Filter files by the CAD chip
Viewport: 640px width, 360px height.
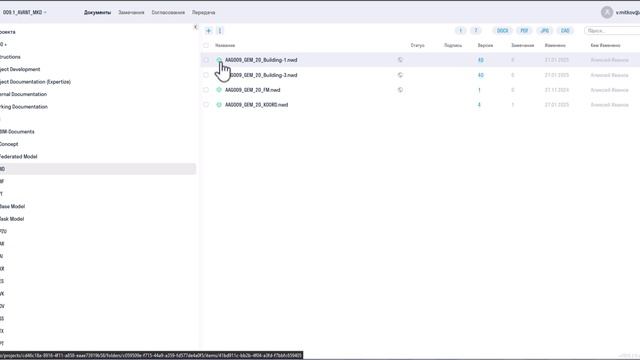click(x=565, y=31)
